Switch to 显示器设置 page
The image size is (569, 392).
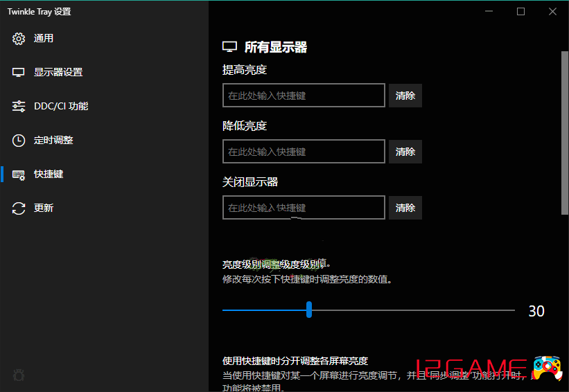[x=104, y=72]
